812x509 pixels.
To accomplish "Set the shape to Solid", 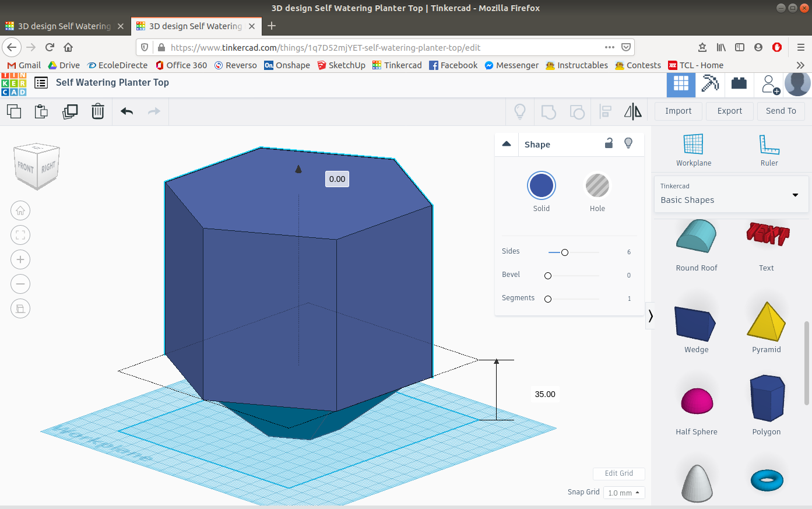I will coord(542,186).
